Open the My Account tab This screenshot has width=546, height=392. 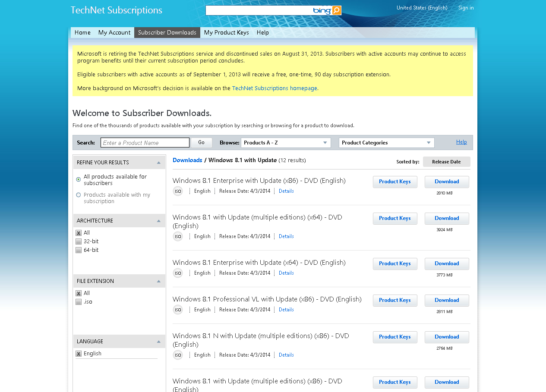[x=114, y=32]
